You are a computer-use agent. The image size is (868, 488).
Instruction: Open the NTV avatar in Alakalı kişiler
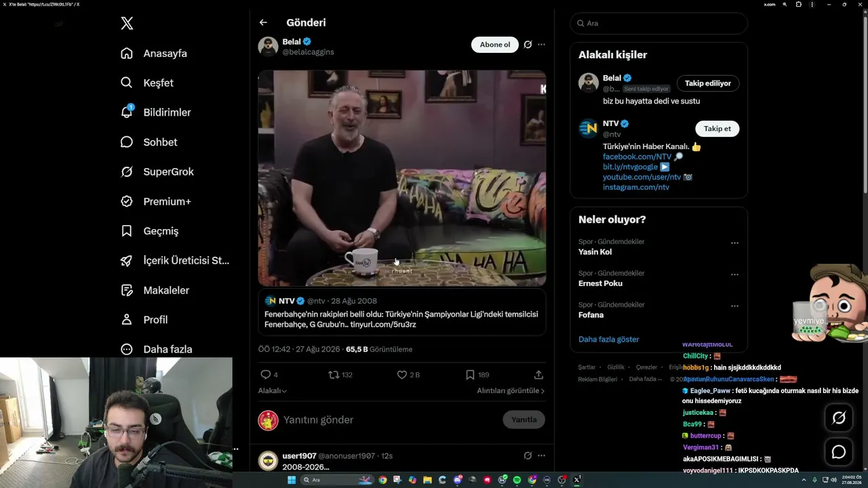tap(589, 128)
